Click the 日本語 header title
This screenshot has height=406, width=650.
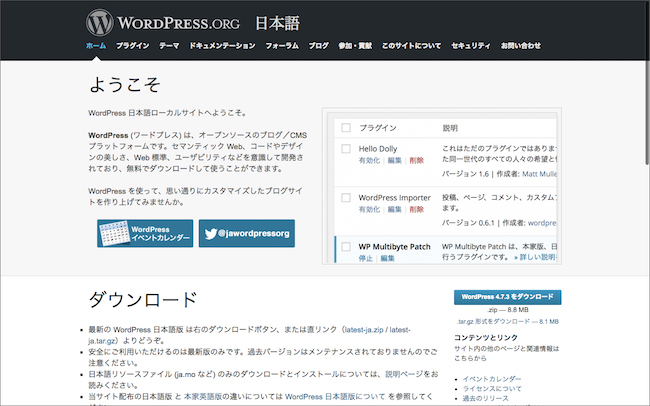(277, 23)
